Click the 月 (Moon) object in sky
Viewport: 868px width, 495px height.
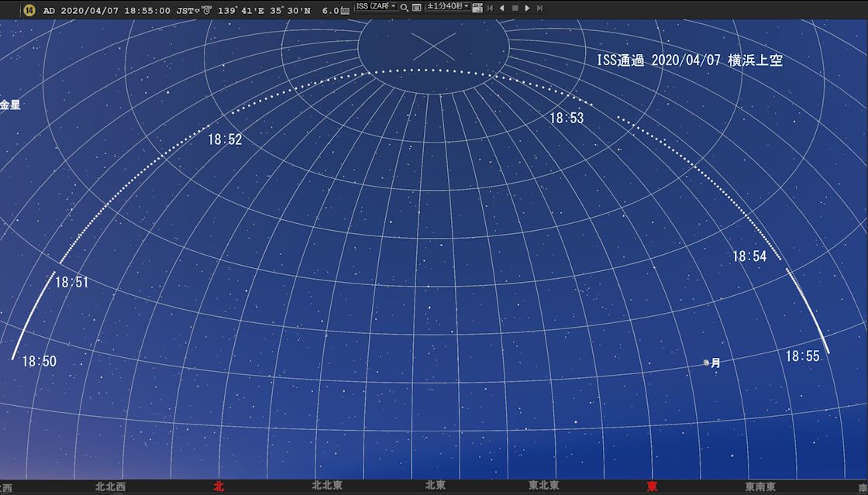pos(706,363)
